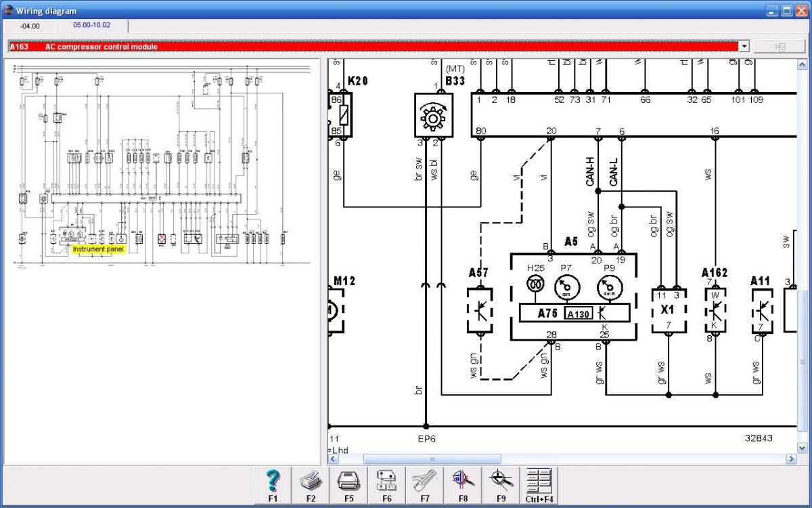Image resolution: width=812 pixels, height=508 pixels.
Task: Click the CAN-H wire label
Action: [x=590, y=172]
